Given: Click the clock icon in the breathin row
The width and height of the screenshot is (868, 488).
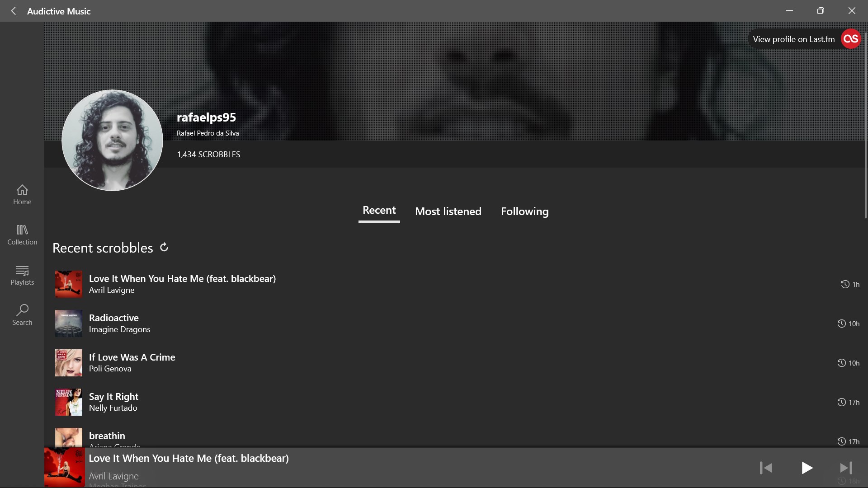Looking at the screenshot, I should point(841,441).
